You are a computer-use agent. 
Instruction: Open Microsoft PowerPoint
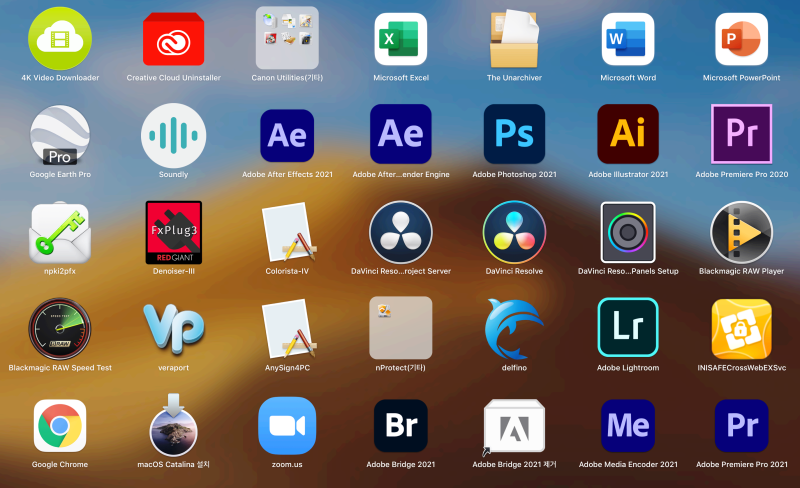tap(741, 39)
